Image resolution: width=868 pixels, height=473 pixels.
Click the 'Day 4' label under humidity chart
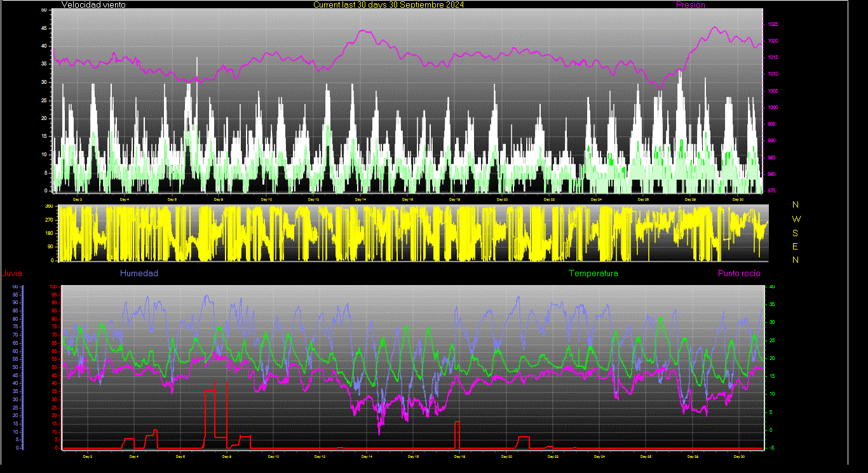tap(134, 456)
